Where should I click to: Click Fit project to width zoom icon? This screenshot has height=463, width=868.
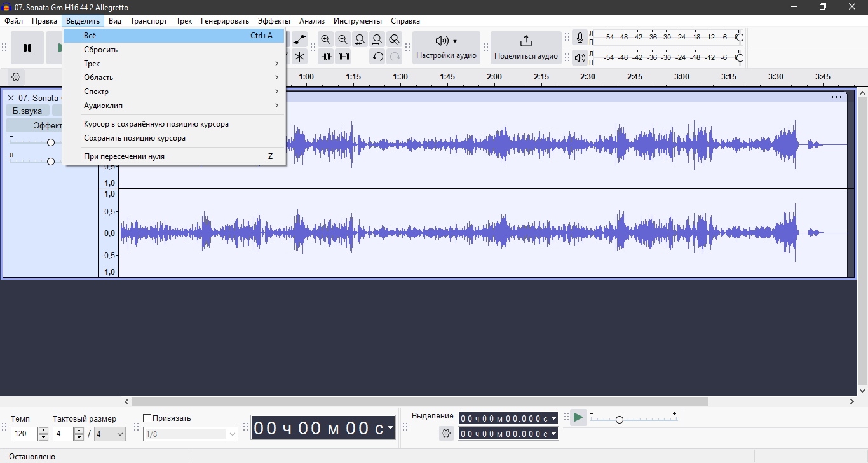coord(377,39)
